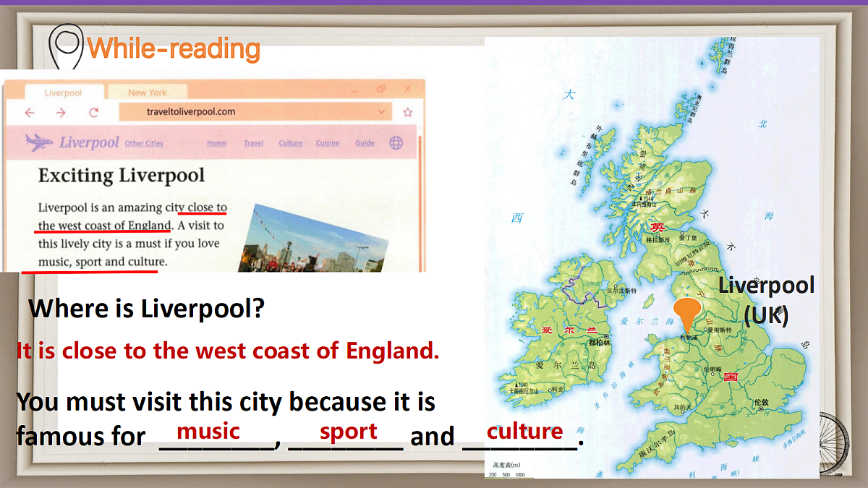Click the restore window icon in the browser
This screenshot has height=488, width=868.
point(381,89)
